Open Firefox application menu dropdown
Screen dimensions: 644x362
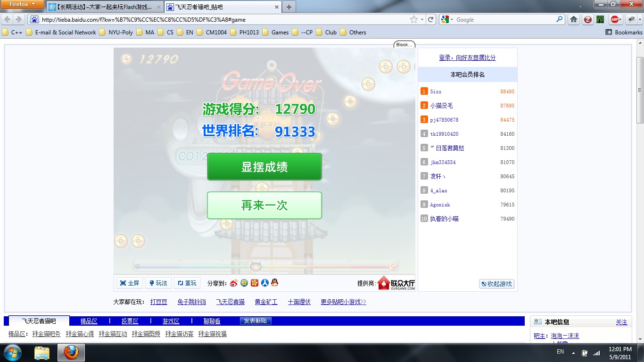point(22,4)
